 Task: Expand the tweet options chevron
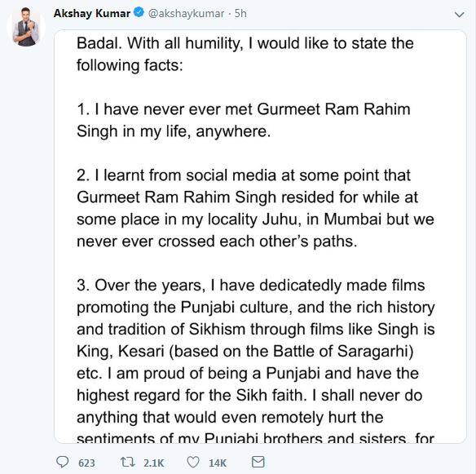coord(460,15)
